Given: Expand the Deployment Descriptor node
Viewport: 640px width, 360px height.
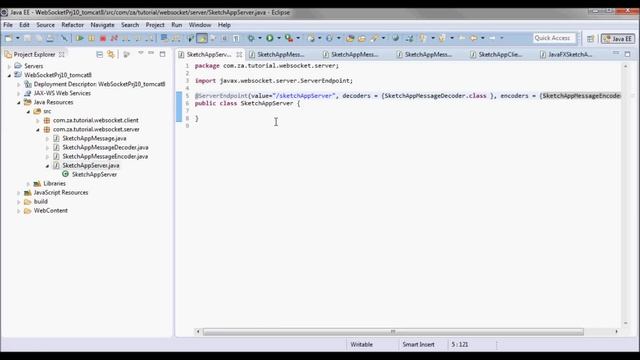Looking at the screenshot, I should (18, 84).
